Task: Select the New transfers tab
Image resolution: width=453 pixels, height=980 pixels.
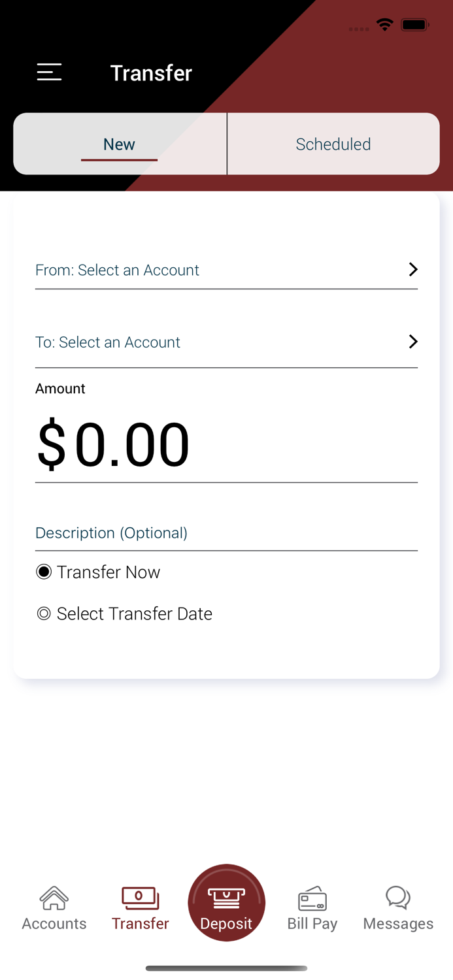Action: pos(120,144)
